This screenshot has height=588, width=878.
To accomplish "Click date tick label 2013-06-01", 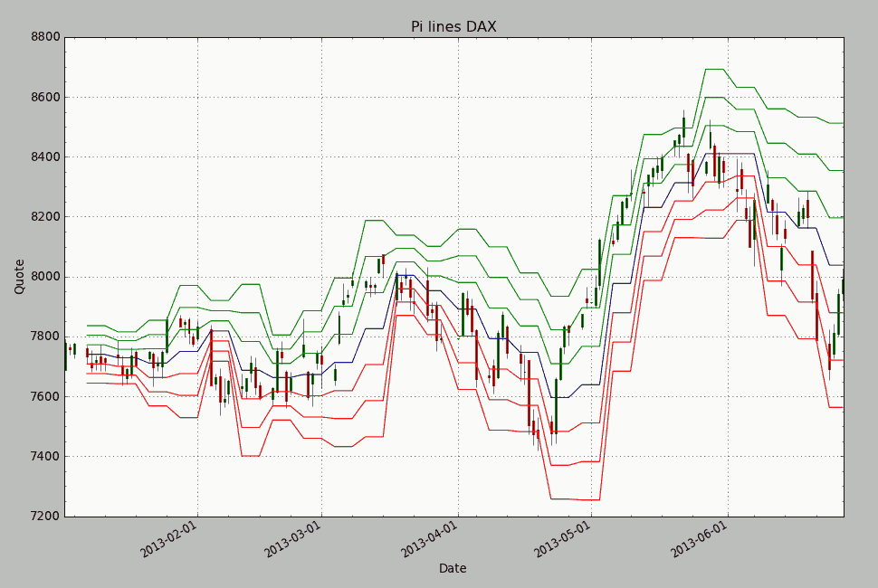I will pyautogui.click(x=700, y=539).
